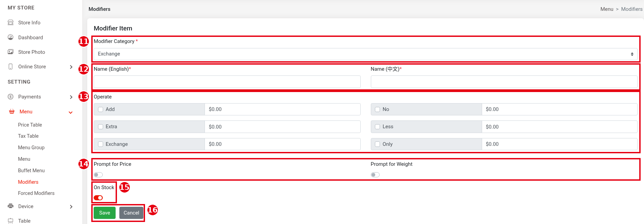Click the No price field

(560, 109)
